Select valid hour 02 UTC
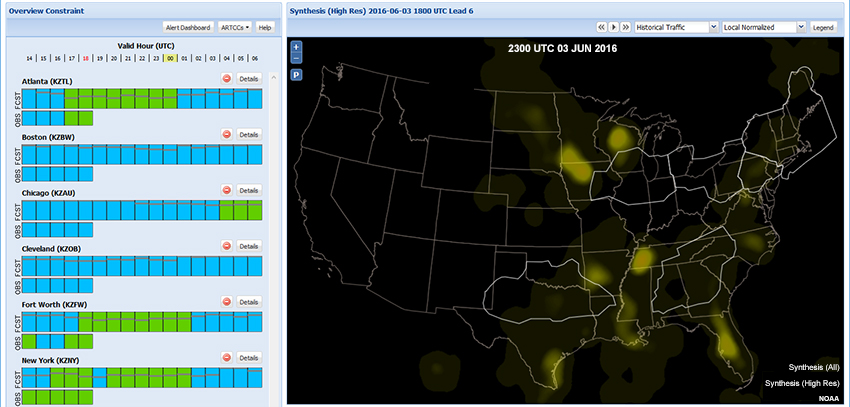850x407 pixels. (x=198, y=59)
